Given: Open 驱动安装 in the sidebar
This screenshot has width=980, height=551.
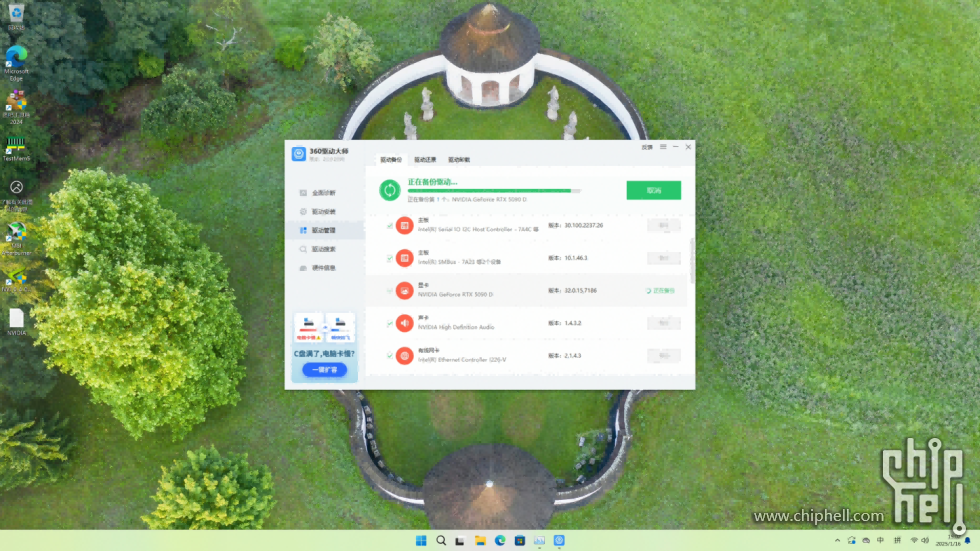Looking at the screenshot, I should tap(323, 211).
